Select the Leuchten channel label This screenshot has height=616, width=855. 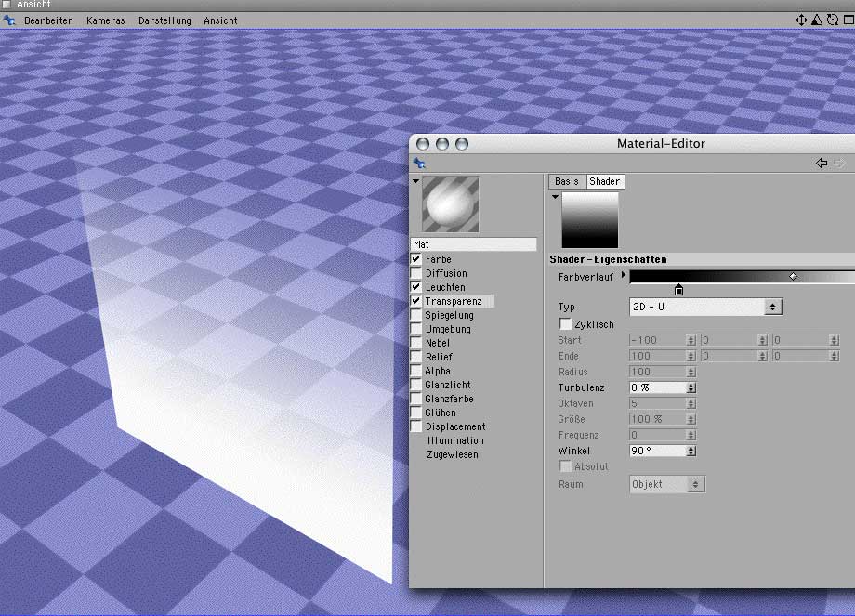[445, 287]
